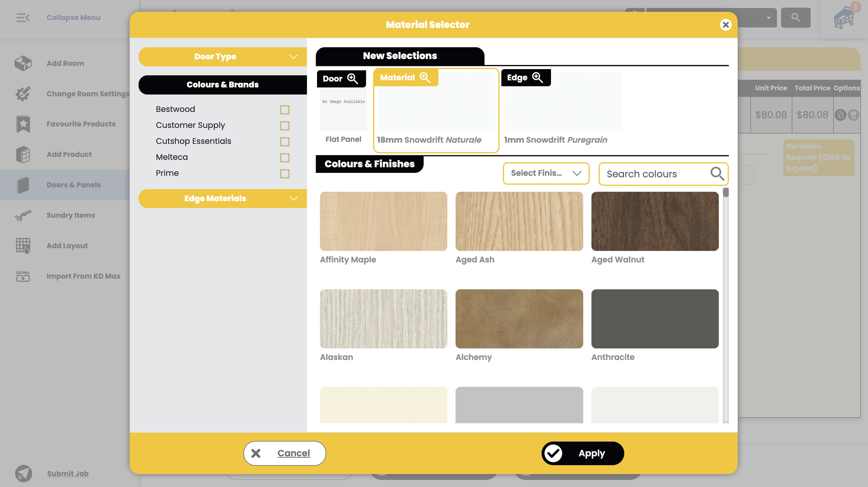This screenshot has width=868, height=487.
Task: Open Doors & Panels menu item
Action: (x=65, y=185)
